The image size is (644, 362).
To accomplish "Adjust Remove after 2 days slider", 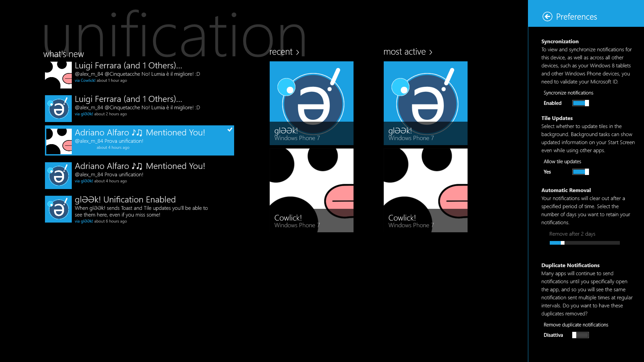I will click(585, 243).
